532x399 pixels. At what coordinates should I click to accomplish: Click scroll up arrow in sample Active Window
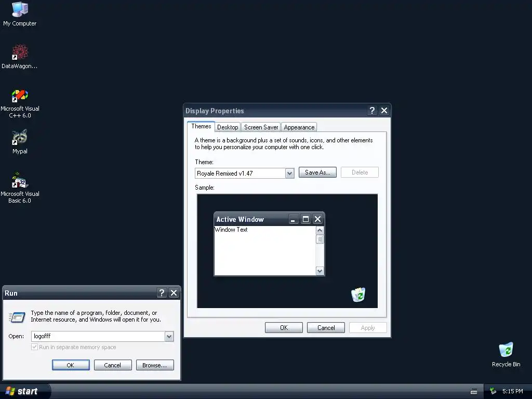[x=320, y=230]
